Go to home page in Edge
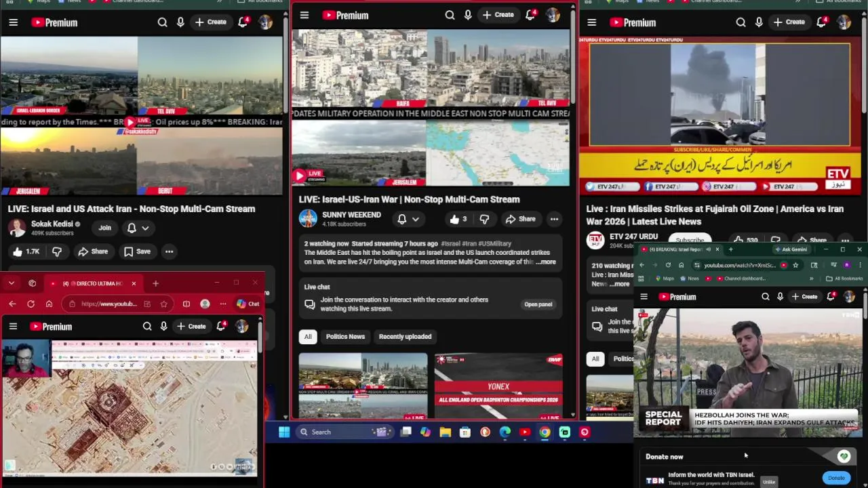The width and height of the screenshot is (868, 488). (x=49, y=304)
